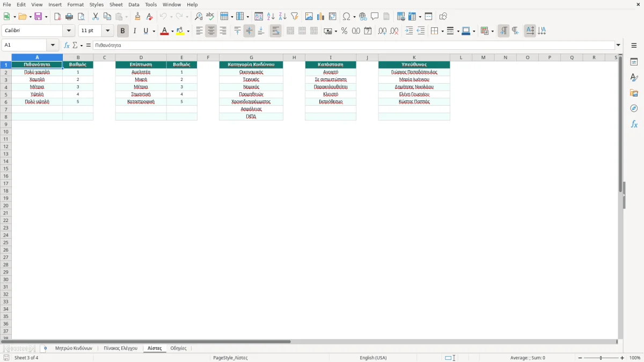The width and height of the screenshot is (644, 362).
Task: Run the spelling check tool
Action: [x=210, y=17]
